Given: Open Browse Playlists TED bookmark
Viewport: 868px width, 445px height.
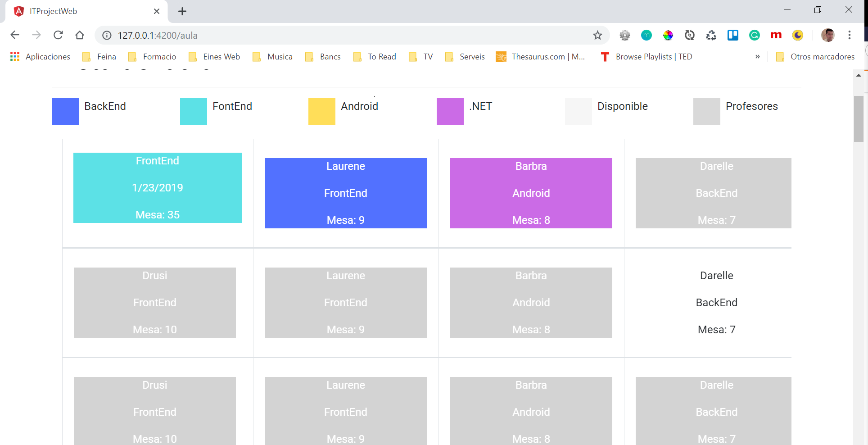Looking at the screenshot, I should (x=647, y=57).
